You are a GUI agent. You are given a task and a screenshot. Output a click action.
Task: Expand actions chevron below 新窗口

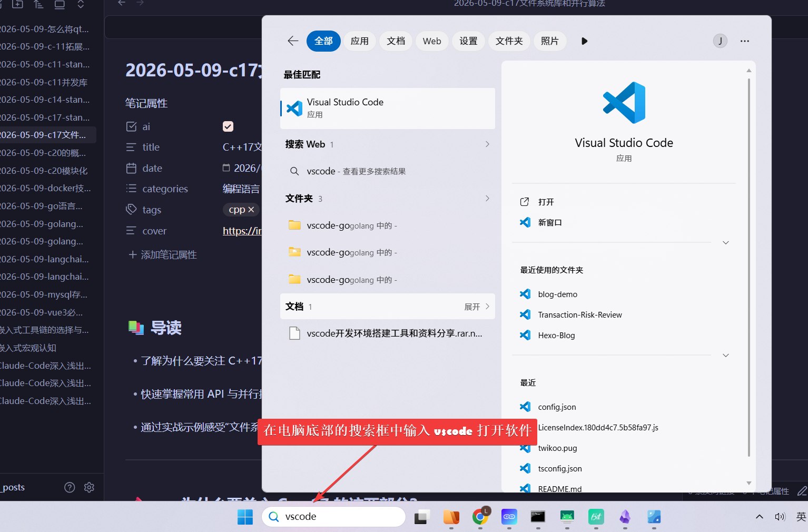click(726, 242)
